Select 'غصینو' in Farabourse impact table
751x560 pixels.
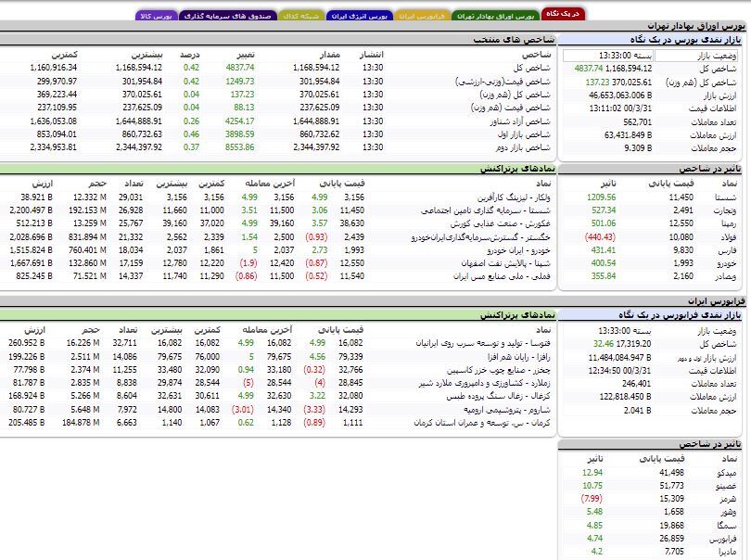(726, 486)
